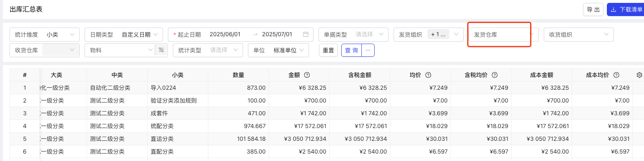Click the 重置 button

click(x=328, y=50)
